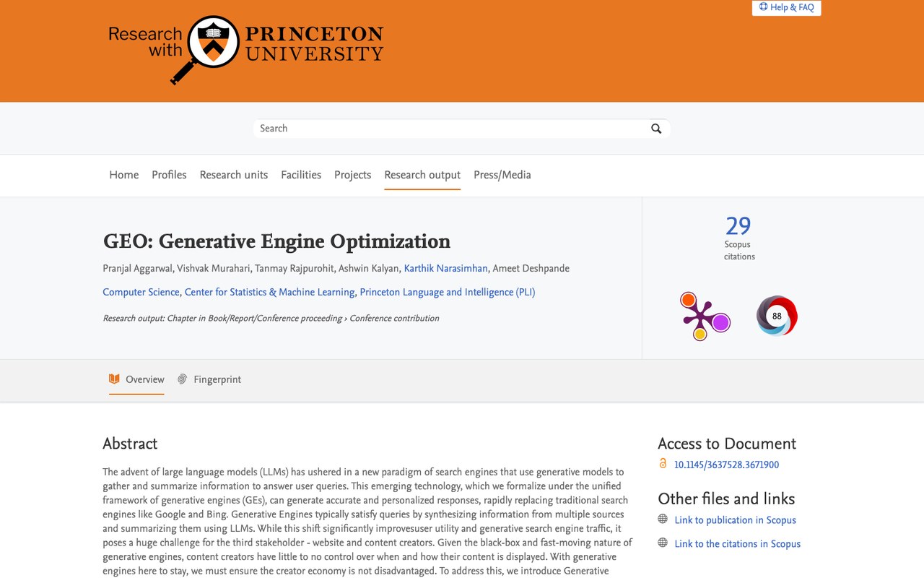Screen dimensions: 924x578
Task: Click the Other files and links heading
Action: (x=726, y=499)
